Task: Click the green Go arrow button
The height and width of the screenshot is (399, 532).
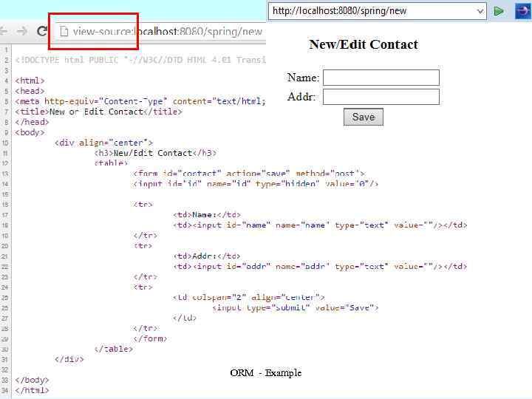Action: click(499, 11)
